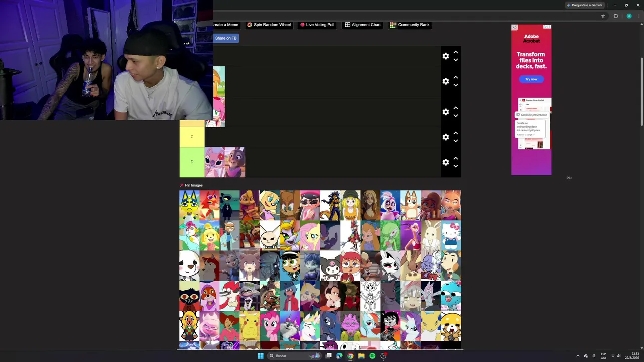The width and height of the screenshot is (644, 362).
Task: Click the yellow C tier label
Action: click(192, 137)
